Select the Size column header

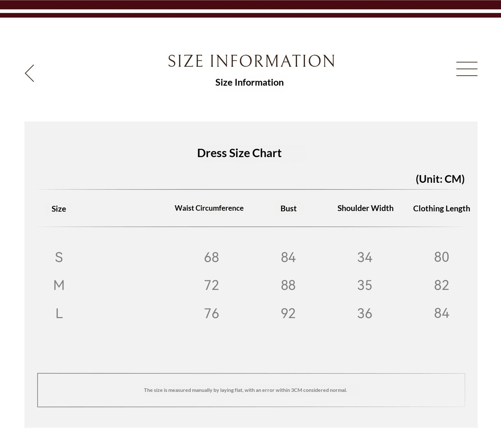[59, 209]
